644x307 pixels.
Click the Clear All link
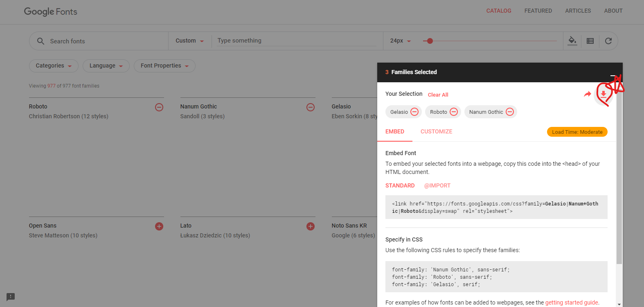coord(438,95)
